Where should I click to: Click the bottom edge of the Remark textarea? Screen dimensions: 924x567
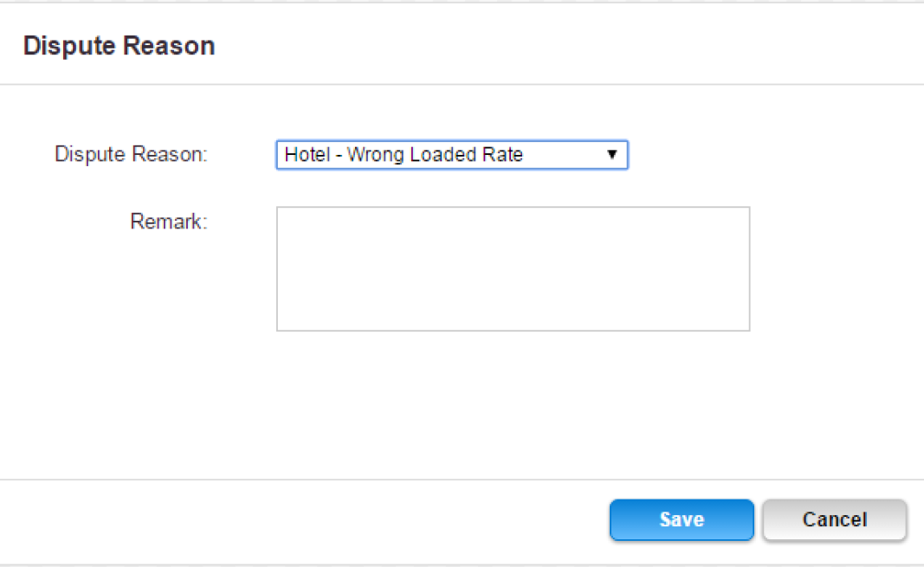coord(513,331)
